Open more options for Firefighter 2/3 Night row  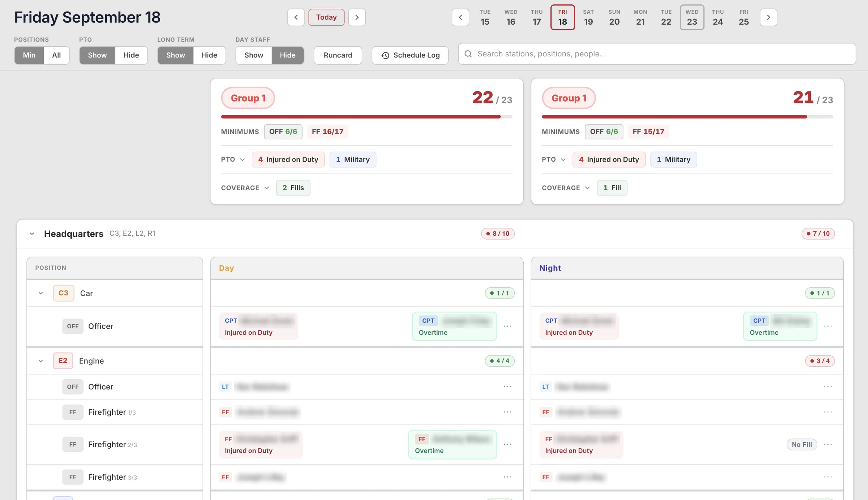(828, 444)
